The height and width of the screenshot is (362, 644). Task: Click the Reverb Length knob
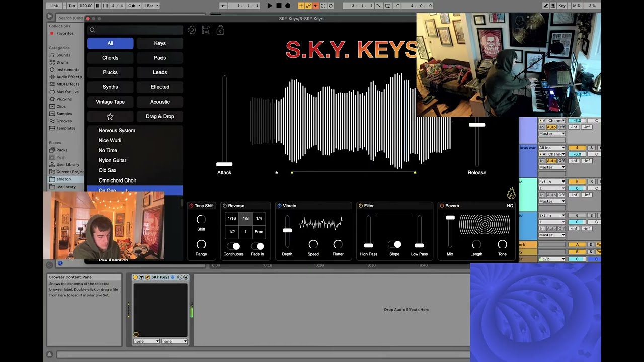click(x=476, y=244)
